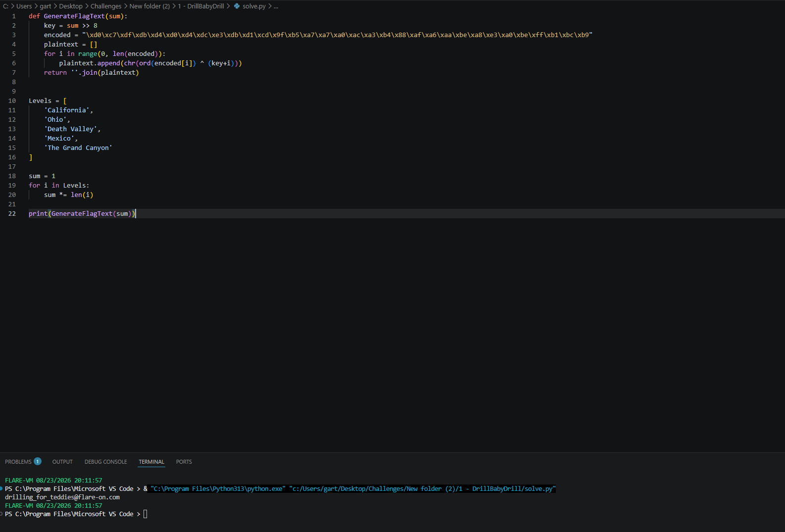Screen dimensions: 785x532
Task: Select line 22 via its line number
Action: point(12,214)
